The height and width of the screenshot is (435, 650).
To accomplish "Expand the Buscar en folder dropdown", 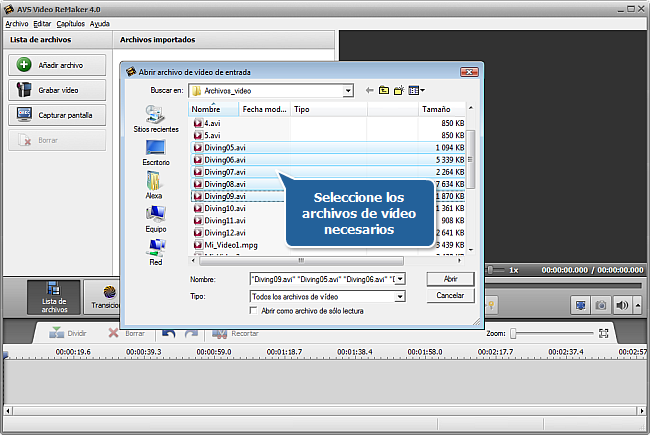I will click(348, 91).
